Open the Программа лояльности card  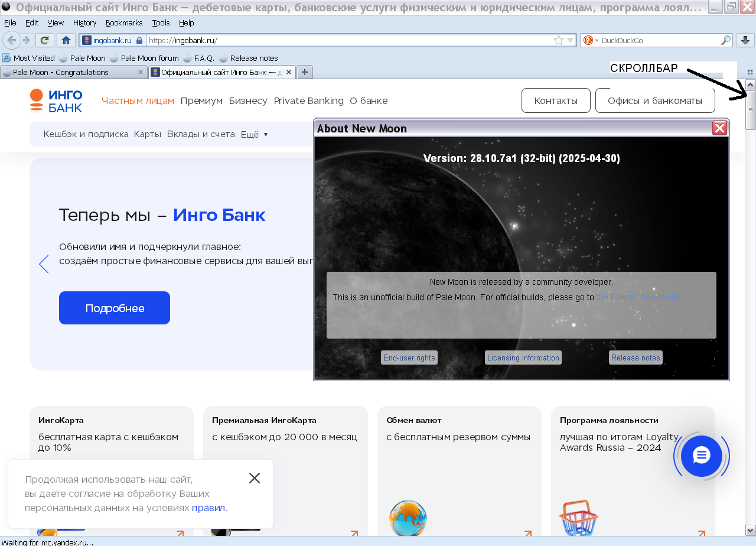633,470
